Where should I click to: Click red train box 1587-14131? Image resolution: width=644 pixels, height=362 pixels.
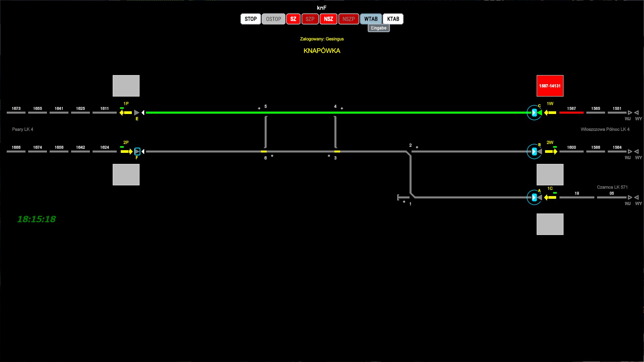pyautogui.click(x=550, y=86)
